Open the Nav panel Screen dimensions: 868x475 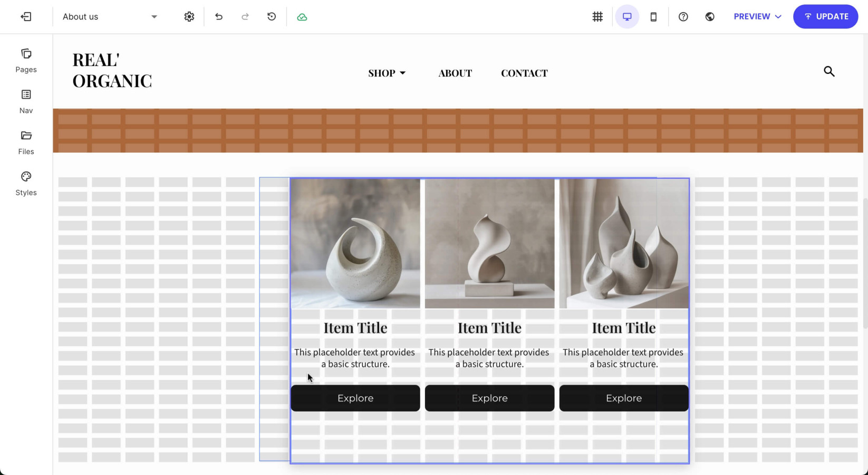click(26, 102)
